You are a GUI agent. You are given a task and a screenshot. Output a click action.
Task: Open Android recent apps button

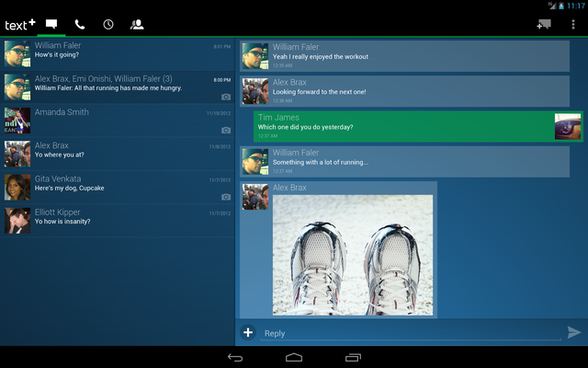point(353,357)
